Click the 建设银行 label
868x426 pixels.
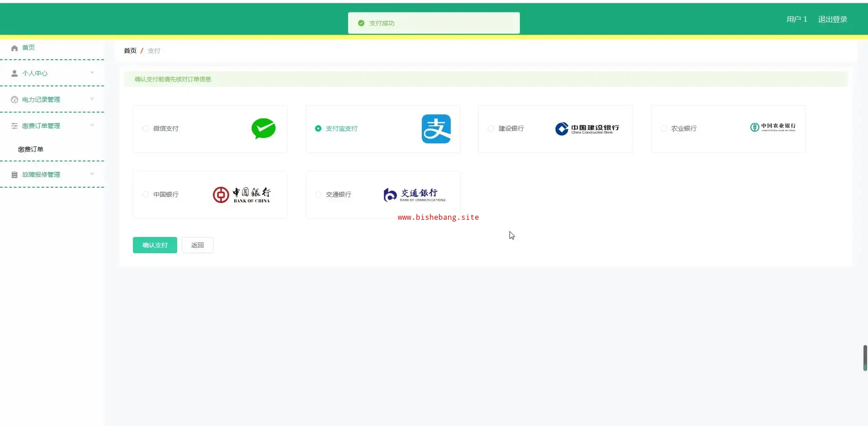tap(511, 128)
